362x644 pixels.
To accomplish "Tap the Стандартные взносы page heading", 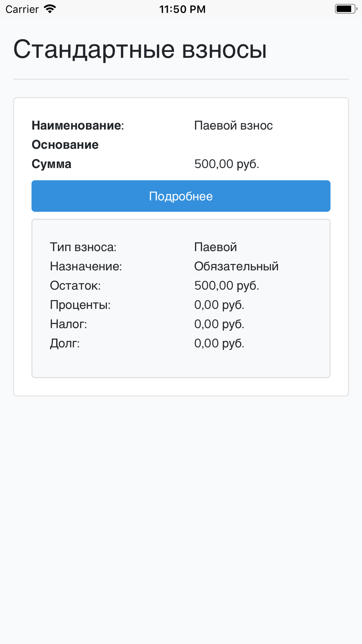I will click(x=140, y=49).
